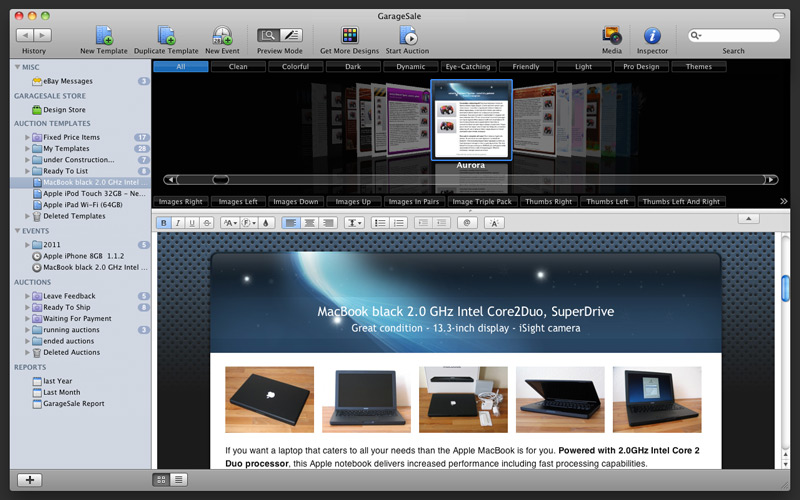800x500 pixels.
Task: Toggle bold formatting
Action: [x=164, y=223]
